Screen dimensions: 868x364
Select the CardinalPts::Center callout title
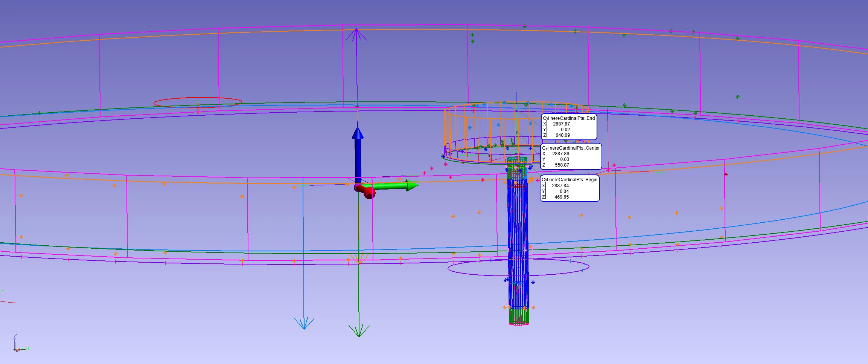[x=571, y=148]
